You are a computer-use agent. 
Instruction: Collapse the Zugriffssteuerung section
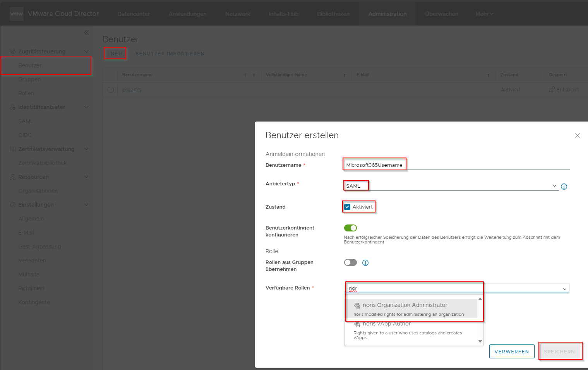[x=86, y=51]
